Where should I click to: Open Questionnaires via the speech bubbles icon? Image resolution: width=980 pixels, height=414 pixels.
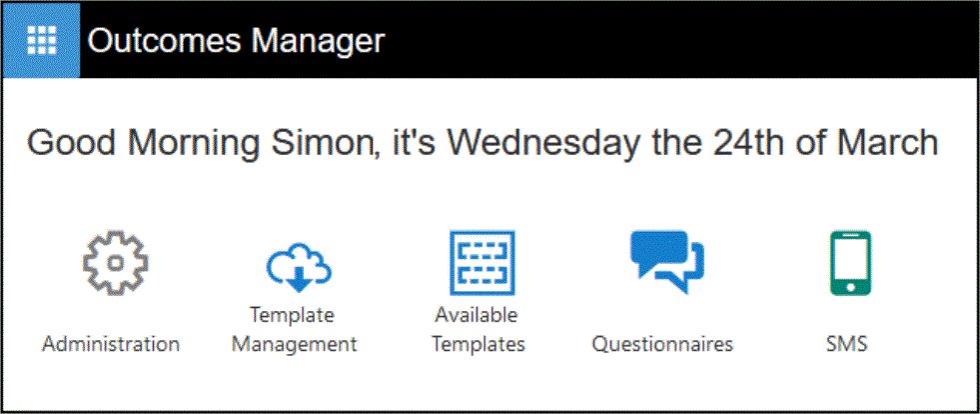666,260
